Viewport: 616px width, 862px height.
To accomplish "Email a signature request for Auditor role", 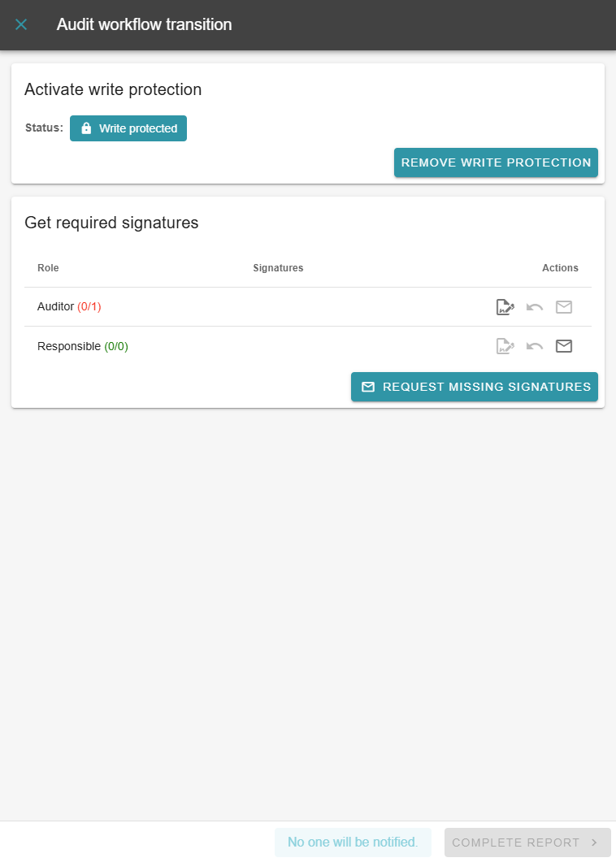I will [x=564, y=307].
